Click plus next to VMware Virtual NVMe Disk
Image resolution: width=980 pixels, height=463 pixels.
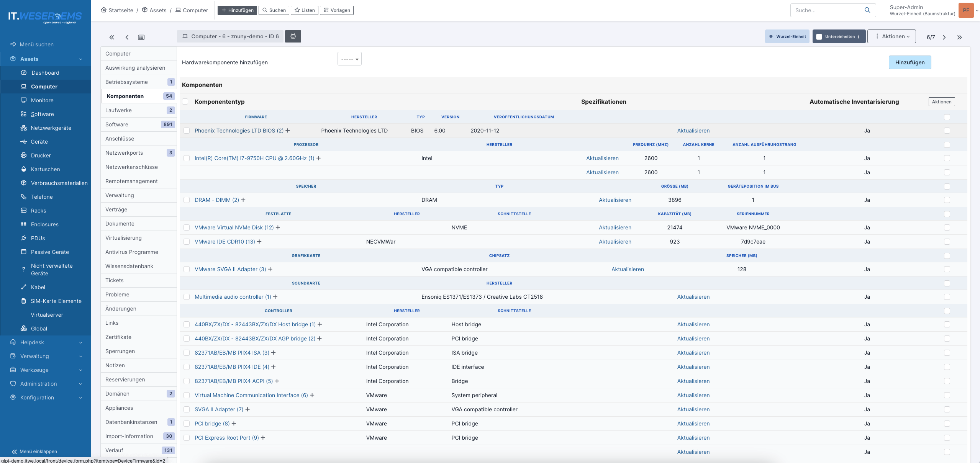click(278, 227)
